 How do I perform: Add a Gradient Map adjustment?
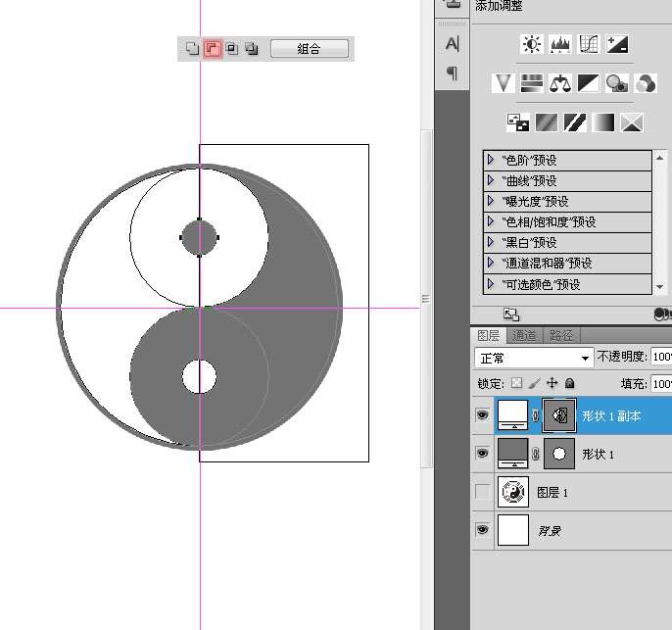602,122
